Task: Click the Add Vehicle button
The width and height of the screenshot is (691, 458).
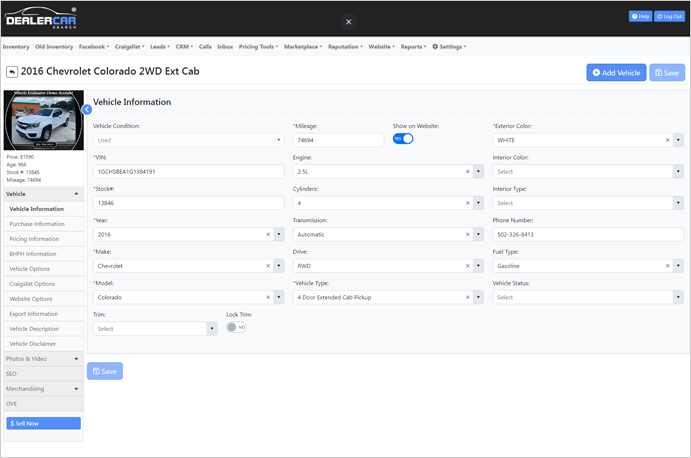Action: pos(616,73)
